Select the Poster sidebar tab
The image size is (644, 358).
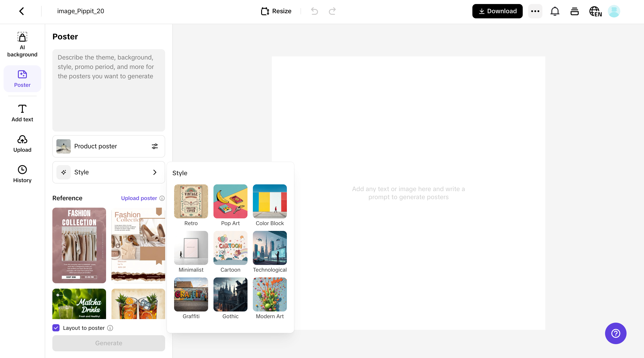coord(22,79)
